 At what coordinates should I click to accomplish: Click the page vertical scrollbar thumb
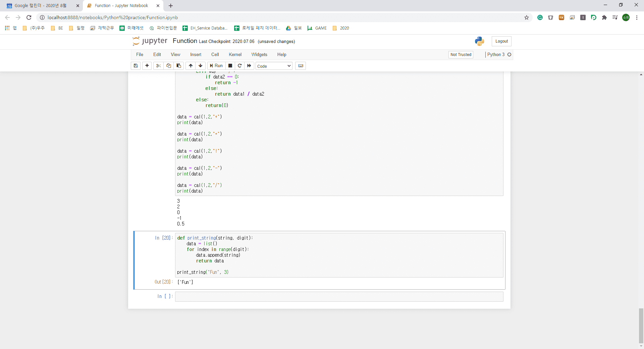tap(641, 326)
